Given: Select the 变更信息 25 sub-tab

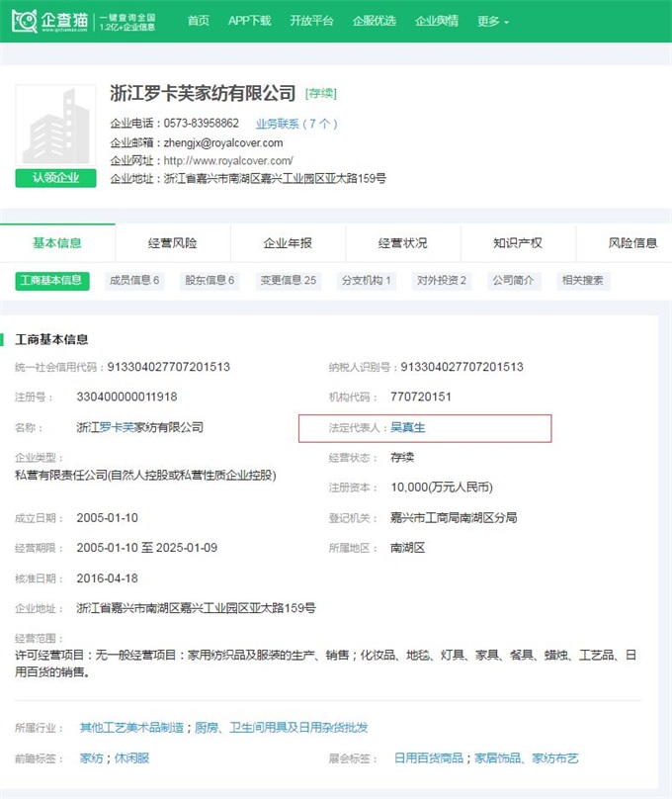Looking at the screenshot, I should (289, 280).
